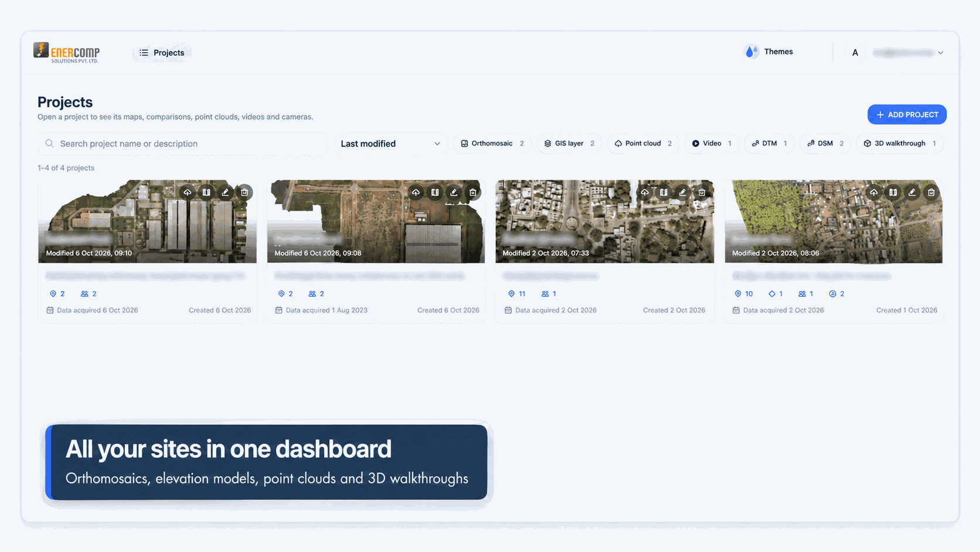Expand the user account menu chevron
The height and width of the screenshot is (552, 980).
[941, 53]
